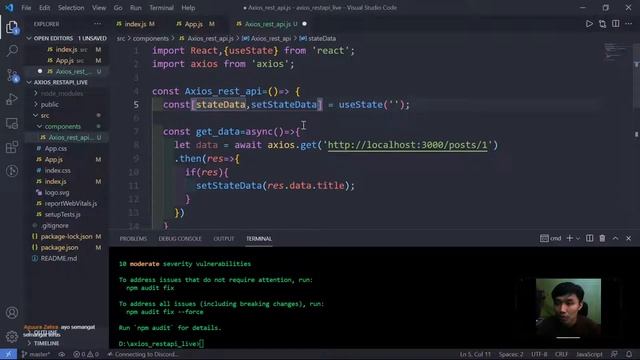Open the Manage gear settings icon
640x360 pixels.
point(12,337)
